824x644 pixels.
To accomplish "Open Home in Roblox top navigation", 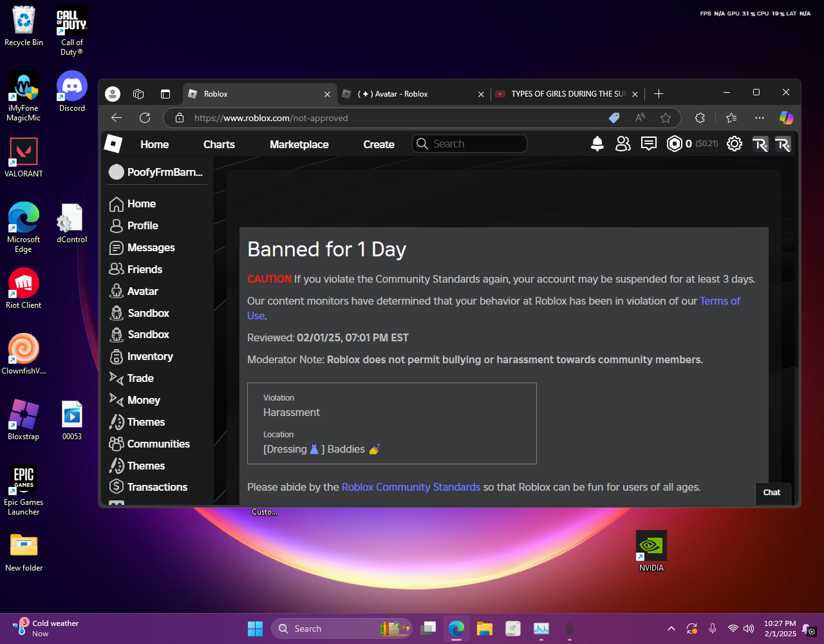I will coord(154,144).
